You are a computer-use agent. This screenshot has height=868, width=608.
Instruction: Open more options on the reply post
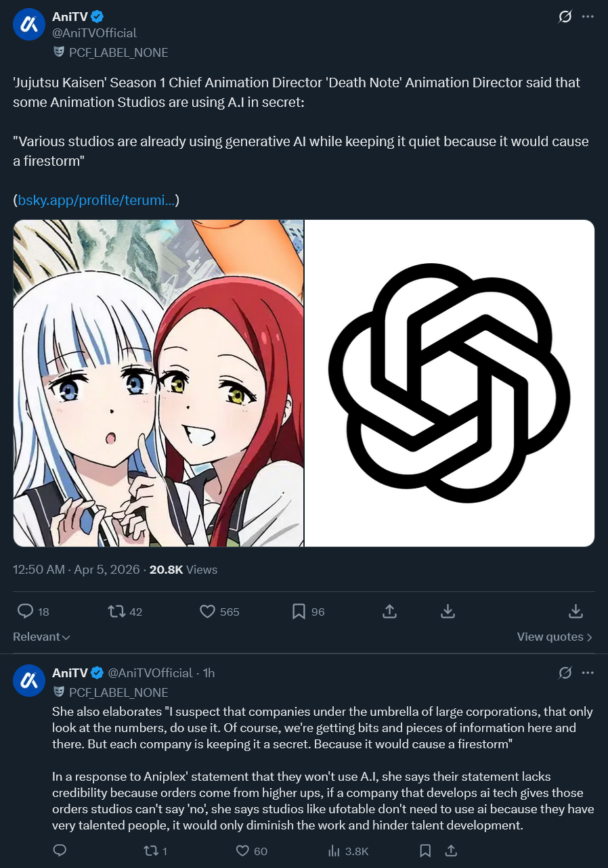pyautogui.click(x=588, y=673)
